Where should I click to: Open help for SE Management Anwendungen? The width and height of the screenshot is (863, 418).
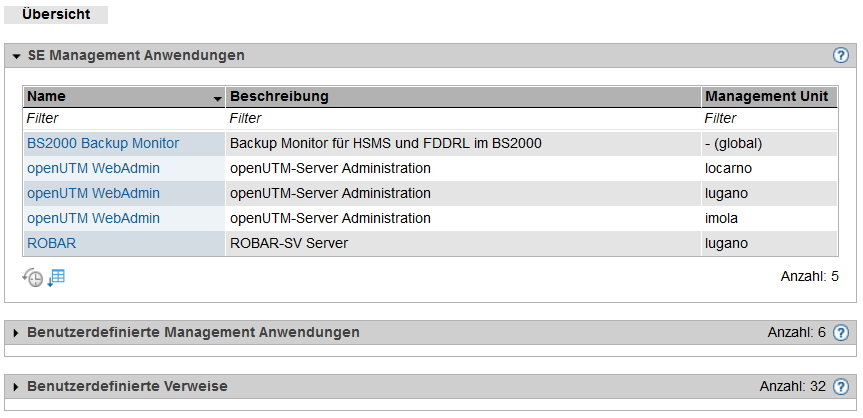click(x=840, y=56)
